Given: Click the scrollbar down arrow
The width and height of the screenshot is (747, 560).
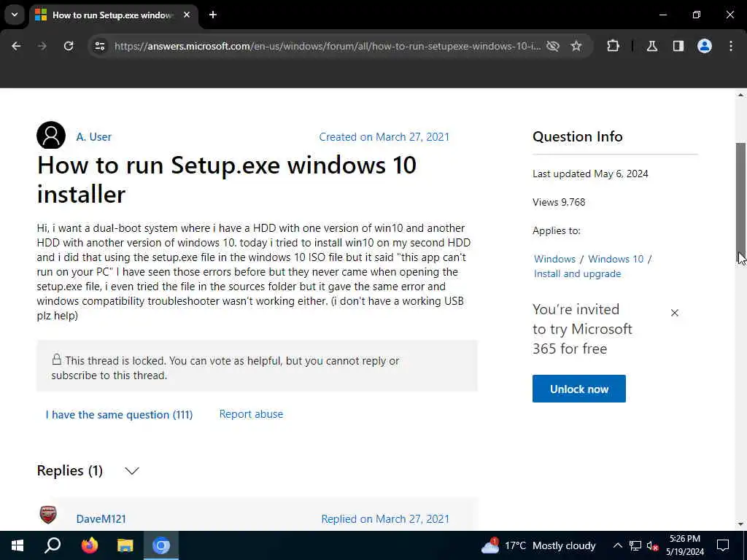Looking at the screenshot, I should (x=740, y=524).
